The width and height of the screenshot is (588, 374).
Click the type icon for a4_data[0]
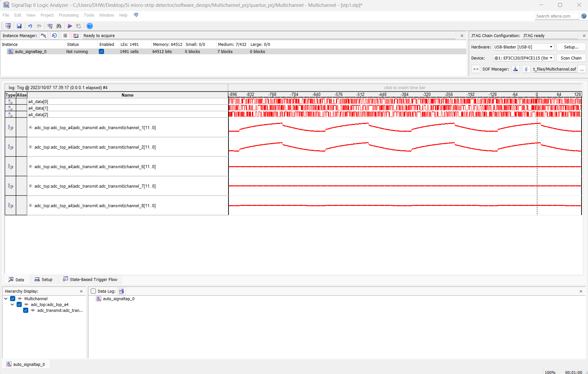coord(10,101)
